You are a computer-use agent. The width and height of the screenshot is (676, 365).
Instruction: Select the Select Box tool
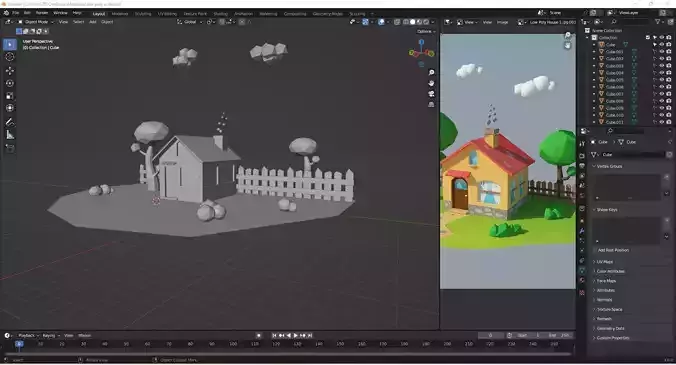click(x=9, y=44)
